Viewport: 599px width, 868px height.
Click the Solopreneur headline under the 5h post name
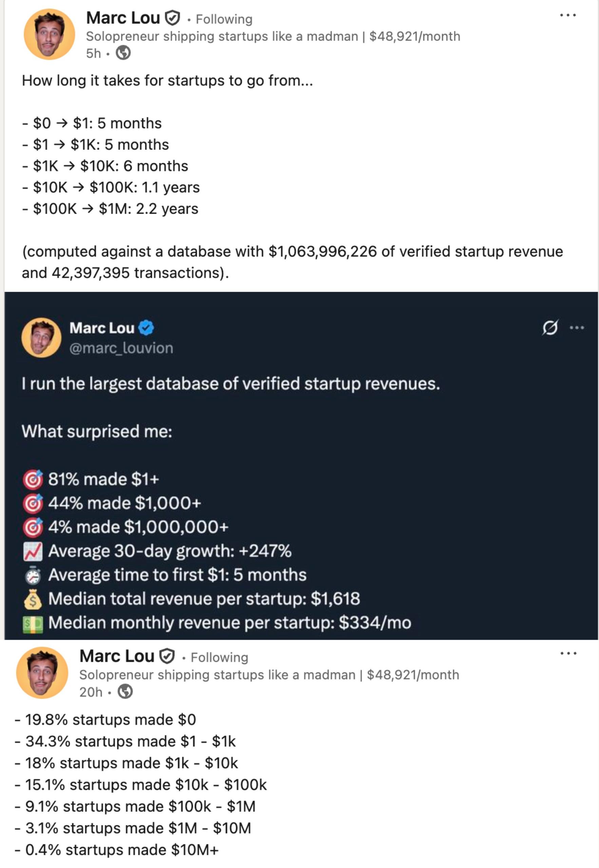point(272,36)
